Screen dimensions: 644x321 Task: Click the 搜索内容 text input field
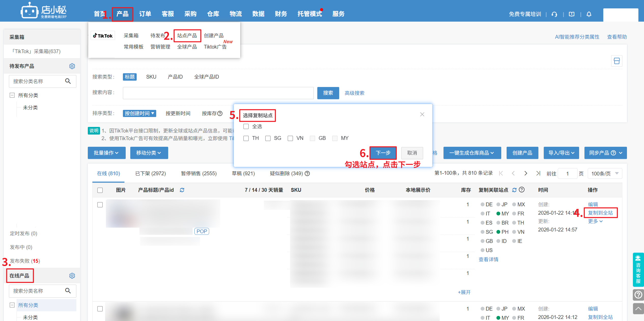click(218, 93)
